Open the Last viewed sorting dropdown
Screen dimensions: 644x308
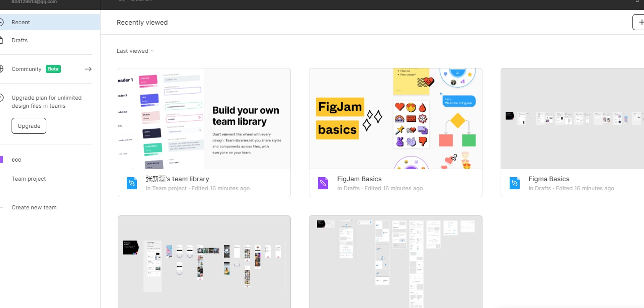[x=135, y=51]
